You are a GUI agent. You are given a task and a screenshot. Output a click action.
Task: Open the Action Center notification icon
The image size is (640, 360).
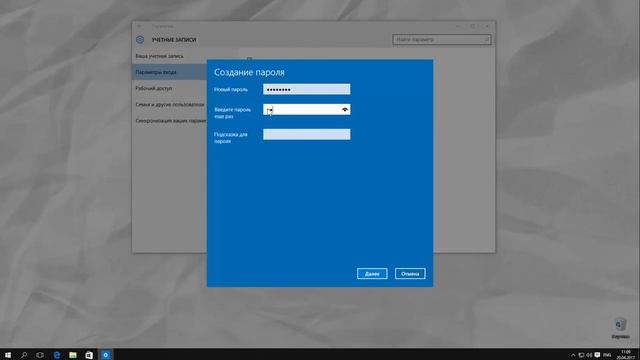(x=598, y=355)
